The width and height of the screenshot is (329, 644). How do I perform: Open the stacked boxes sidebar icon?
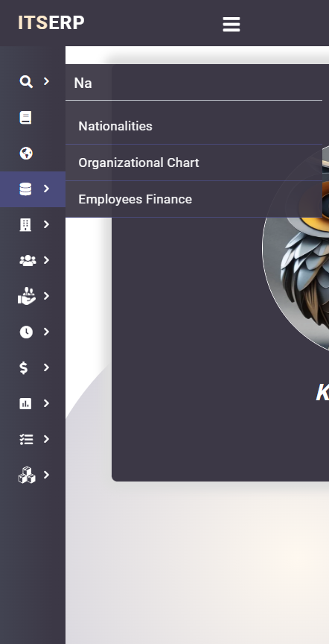(27, 476)
